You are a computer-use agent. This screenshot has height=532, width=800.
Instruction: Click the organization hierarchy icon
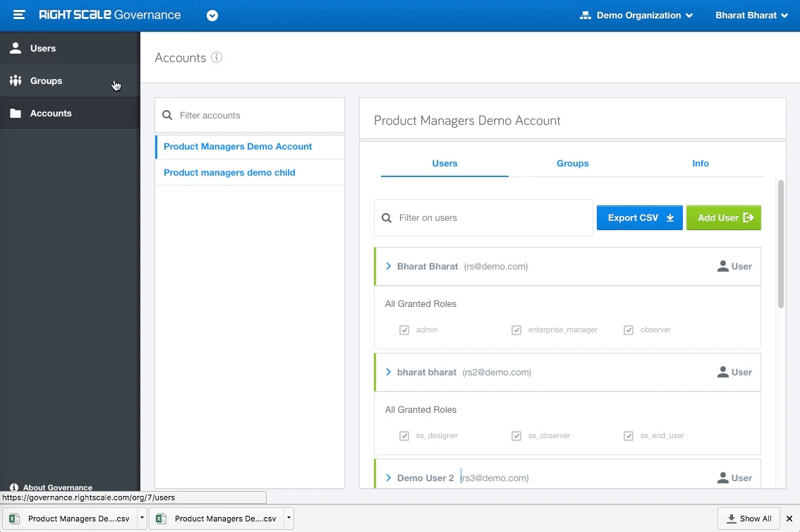pyautogui.click(x=586, y=16)
